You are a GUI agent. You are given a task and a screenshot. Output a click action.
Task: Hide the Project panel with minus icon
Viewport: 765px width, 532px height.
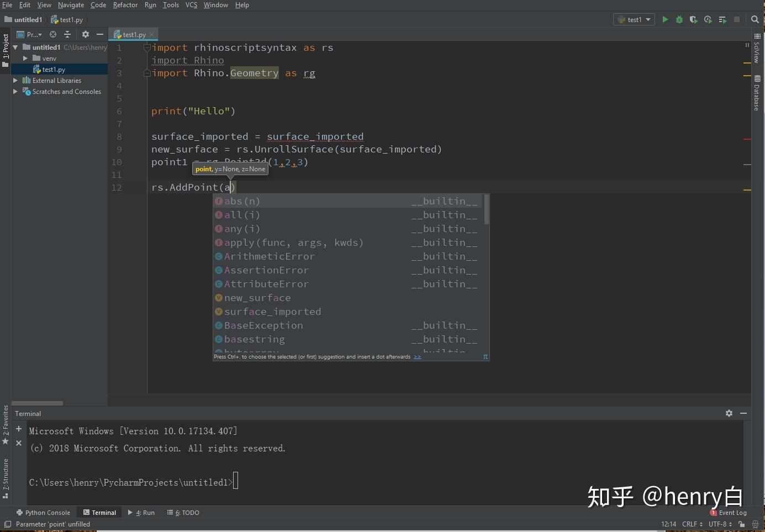coord(100,34)
